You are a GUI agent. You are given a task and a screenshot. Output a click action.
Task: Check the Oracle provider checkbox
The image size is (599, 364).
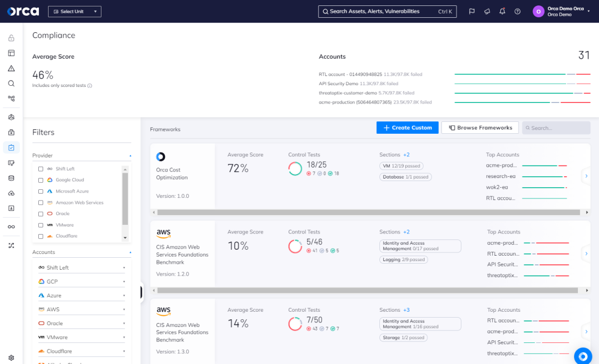tap(40, 214)
